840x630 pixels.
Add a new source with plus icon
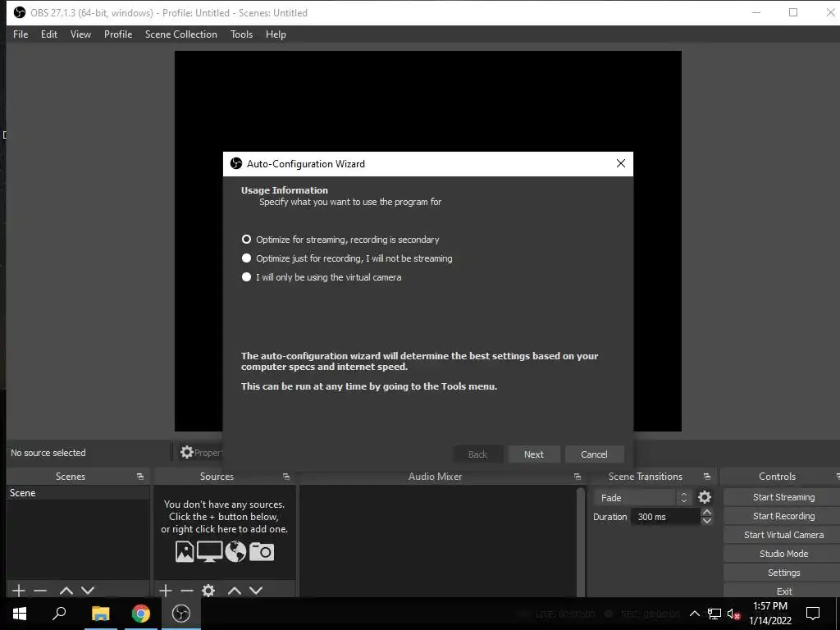(166, 591)
